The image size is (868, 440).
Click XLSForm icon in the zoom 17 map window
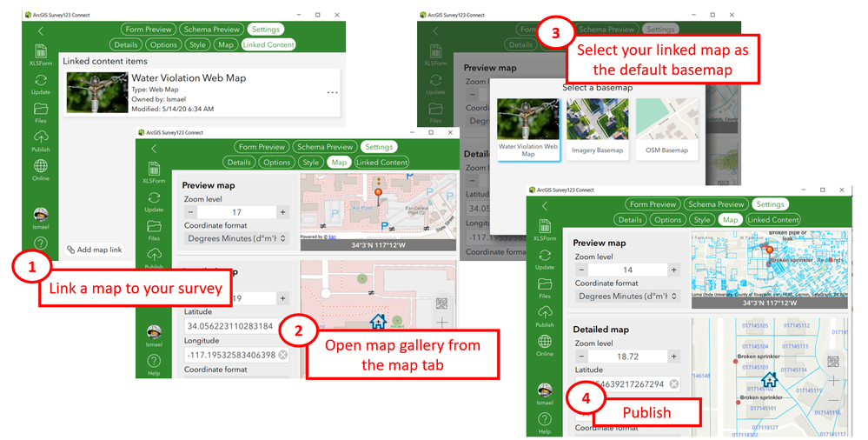(x=154, y=169)
